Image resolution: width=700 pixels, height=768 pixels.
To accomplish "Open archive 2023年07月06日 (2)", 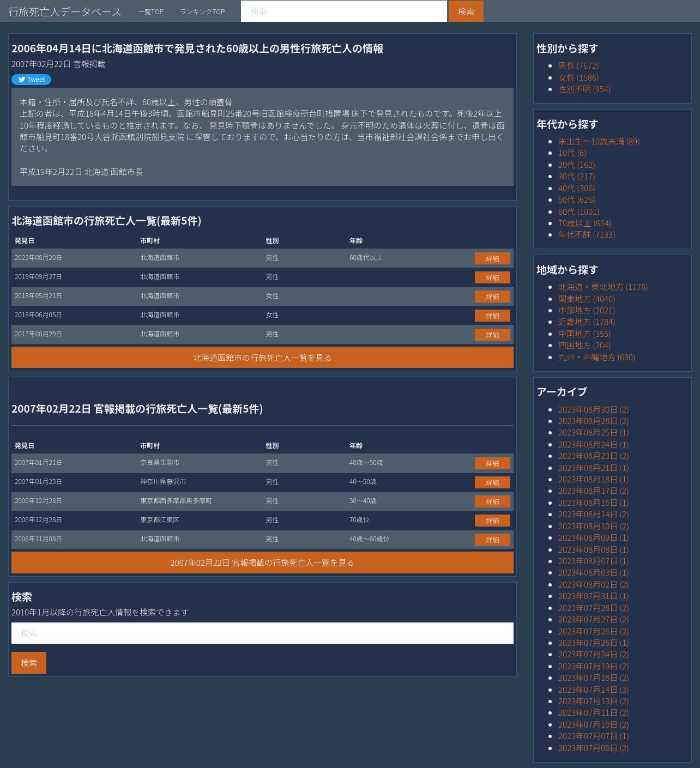I will (594, 748).
